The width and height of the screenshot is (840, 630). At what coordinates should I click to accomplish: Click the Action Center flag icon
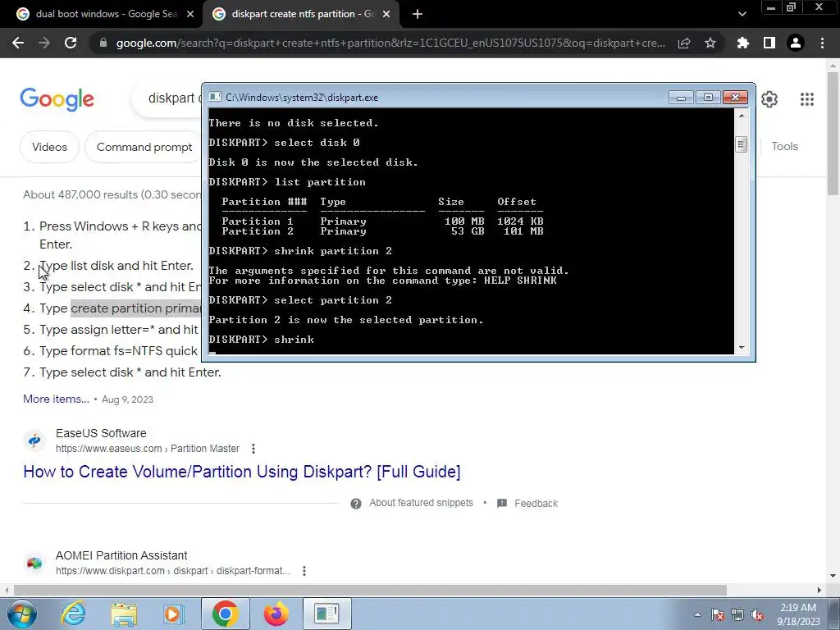[x=718, y=614]
